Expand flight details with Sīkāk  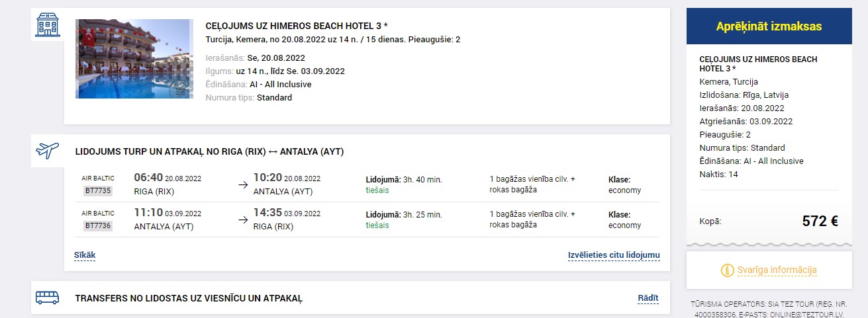coord(85,255)
